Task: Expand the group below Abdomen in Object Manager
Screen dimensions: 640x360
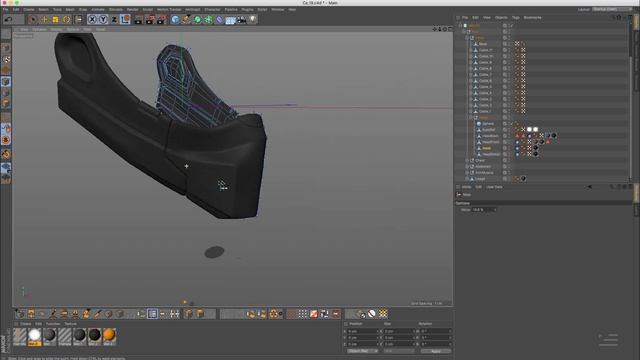Action: tap(467, 173)
